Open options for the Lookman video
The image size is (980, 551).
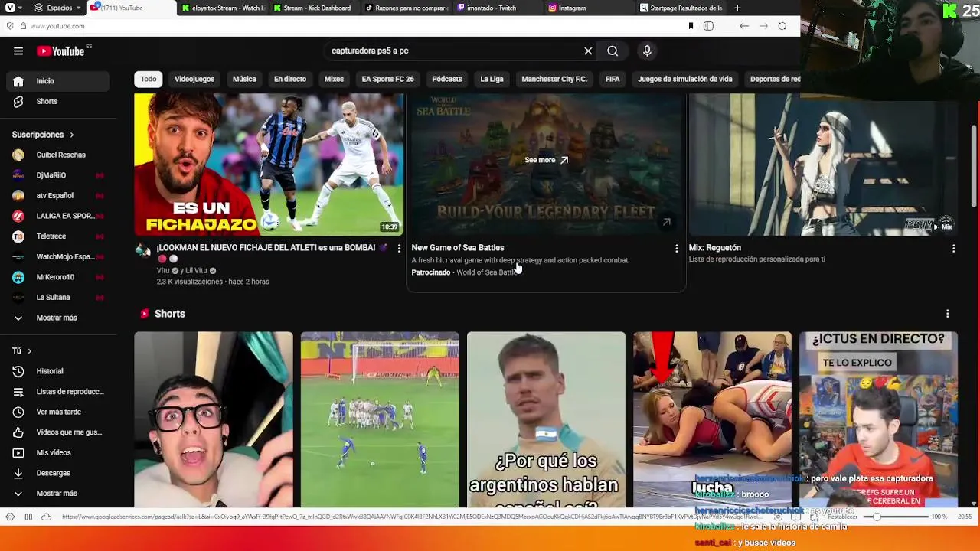pyautogui.click(x=399, y=249)
